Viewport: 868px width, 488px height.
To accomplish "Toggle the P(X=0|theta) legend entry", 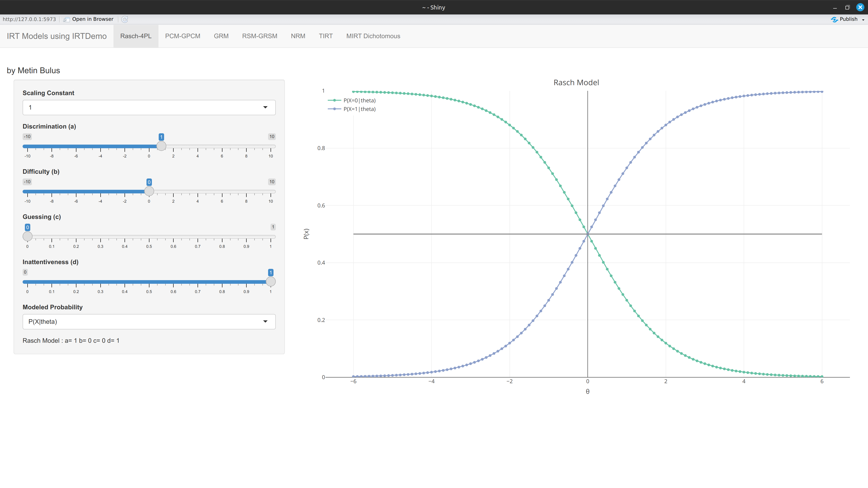I will point(352,100).
